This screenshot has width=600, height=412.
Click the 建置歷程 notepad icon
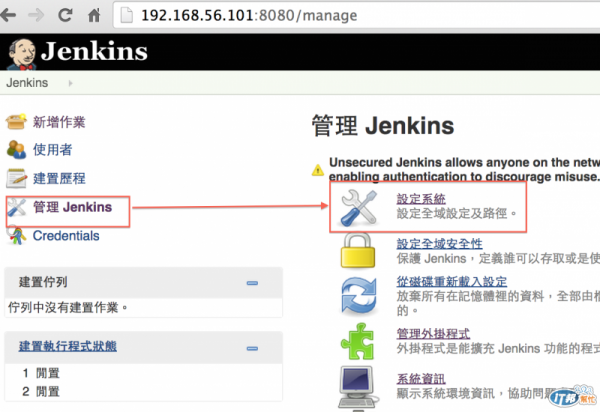tap(16, 178)
